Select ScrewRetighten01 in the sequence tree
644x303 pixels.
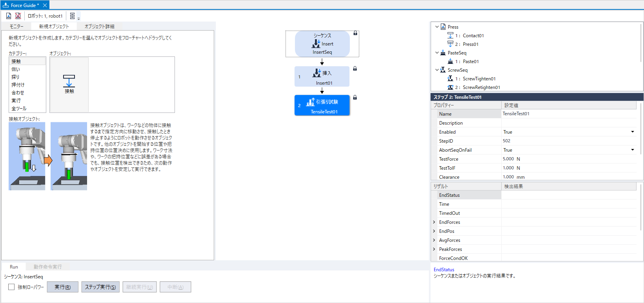coord(481,87)
